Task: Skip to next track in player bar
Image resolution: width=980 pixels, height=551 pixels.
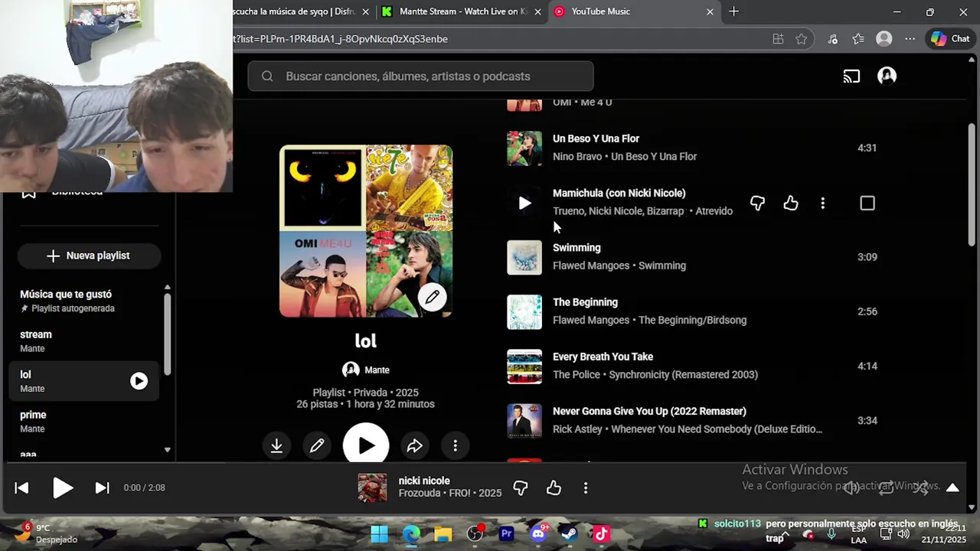Action: (x=102, y=487)
